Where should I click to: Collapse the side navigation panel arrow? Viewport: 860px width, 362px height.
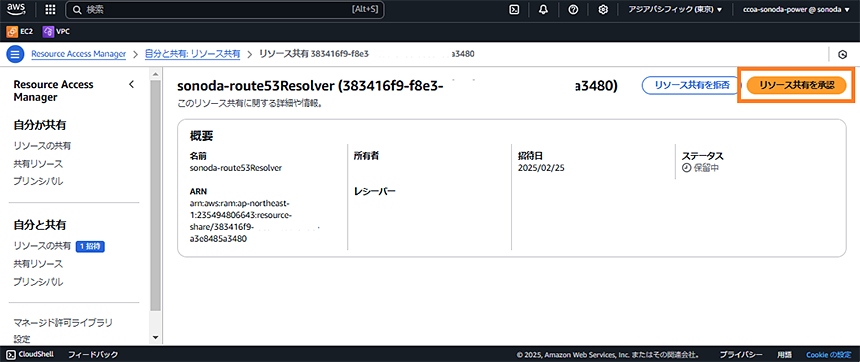tap(131, 84)
